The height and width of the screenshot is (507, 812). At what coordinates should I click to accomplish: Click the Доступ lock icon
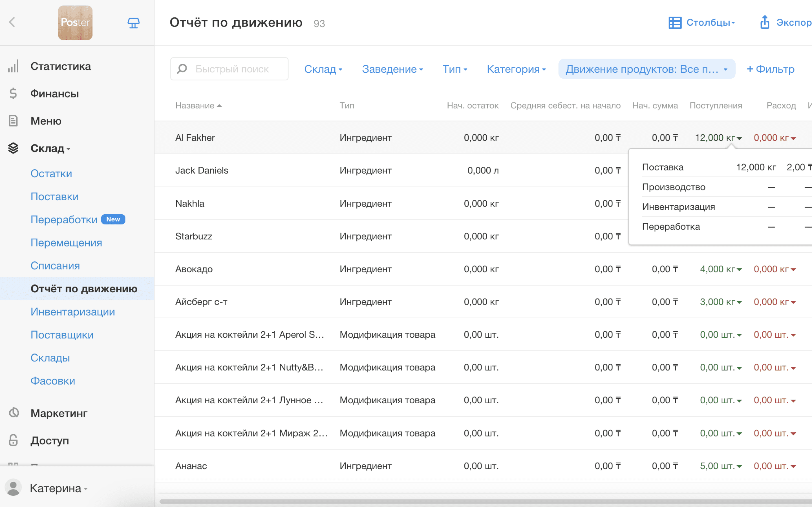pyautogui.click(x=13, y=440)
